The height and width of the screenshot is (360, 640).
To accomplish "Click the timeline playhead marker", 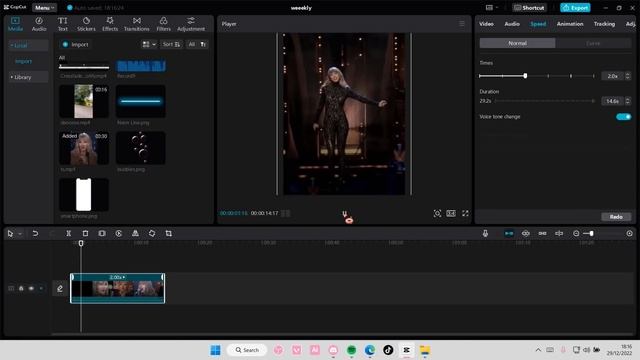I will click(x=81, y=243).
